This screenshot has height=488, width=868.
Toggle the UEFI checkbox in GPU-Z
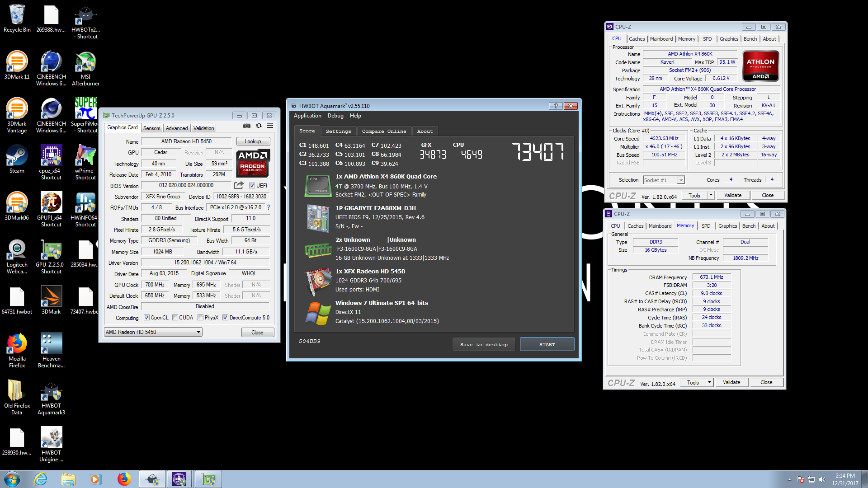pyautogui.click(x=252, y=186)
